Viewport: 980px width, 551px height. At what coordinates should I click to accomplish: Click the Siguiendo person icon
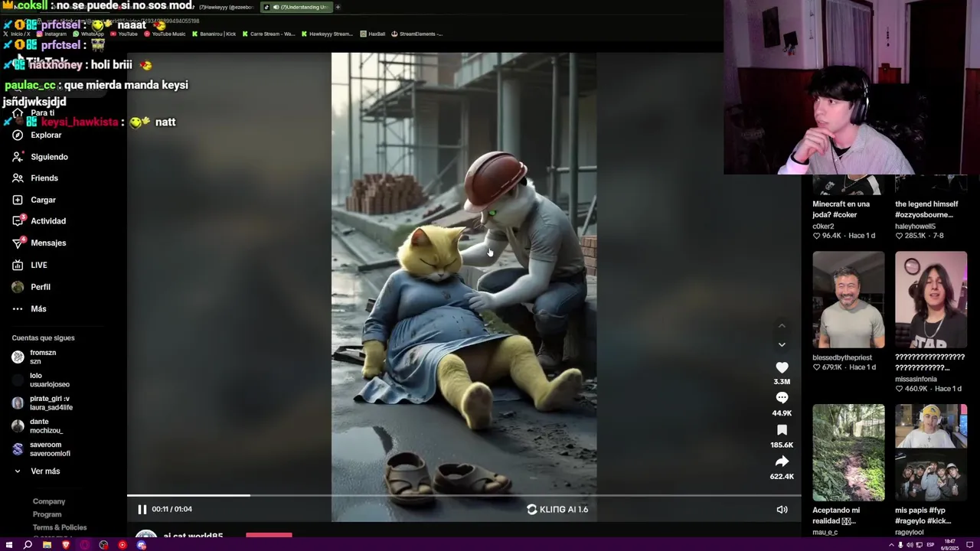[x=18, y=157]
